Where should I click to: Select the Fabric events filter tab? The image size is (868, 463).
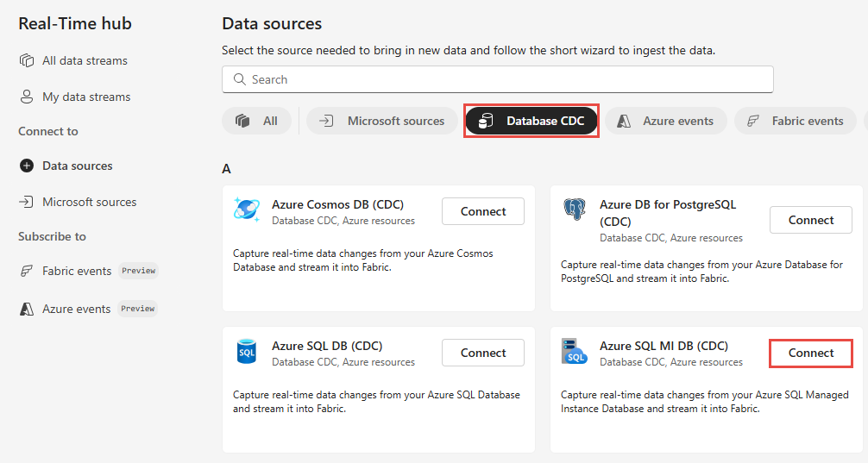click(795, 121)
